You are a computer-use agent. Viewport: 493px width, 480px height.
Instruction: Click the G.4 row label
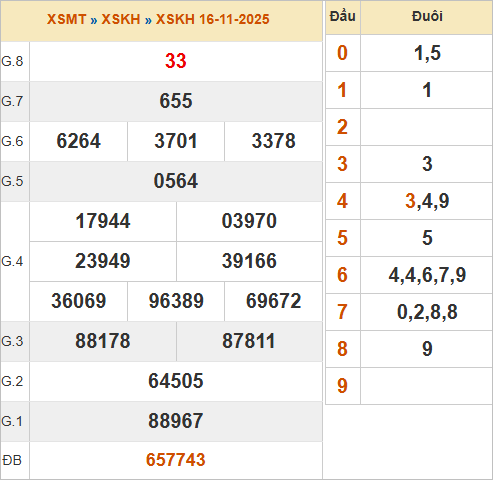tap(12, 261)
